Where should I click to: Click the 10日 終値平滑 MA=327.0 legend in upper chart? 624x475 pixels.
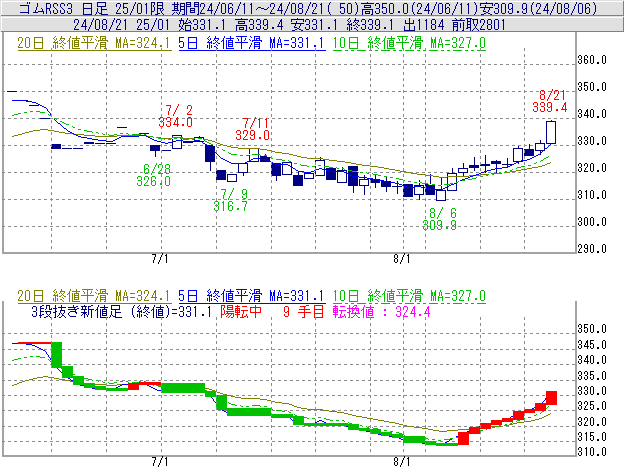pos(409,43)
